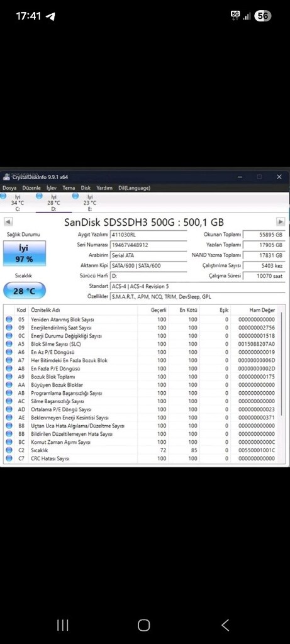Select the C: drive tab at 34 °C
This screenshot has height=644, width=290.
point(17,203)
